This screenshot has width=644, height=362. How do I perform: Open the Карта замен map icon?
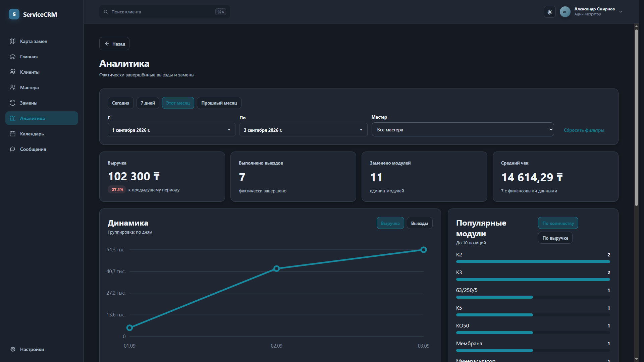(x=13, y=41)
